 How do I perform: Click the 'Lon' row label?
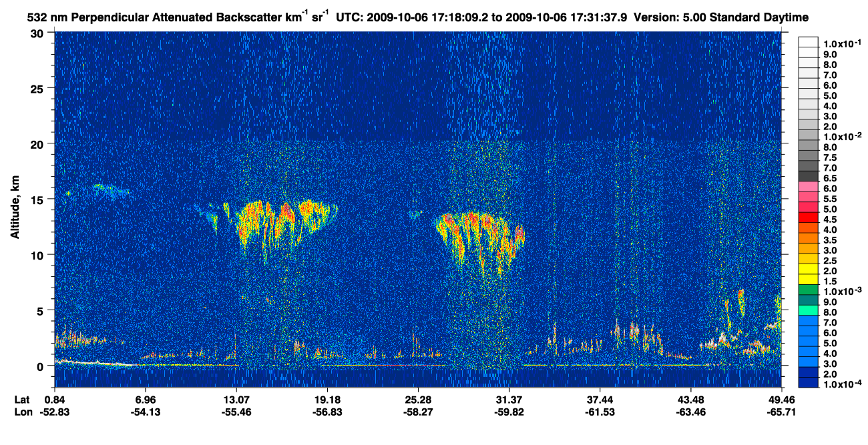(x=23, y=412)
